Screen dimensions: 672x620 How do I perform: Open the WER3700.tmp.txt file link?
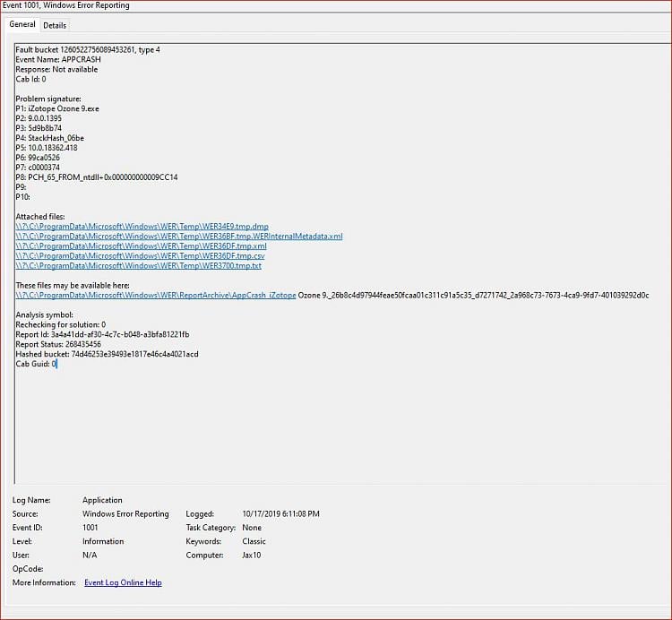(138, 266)
